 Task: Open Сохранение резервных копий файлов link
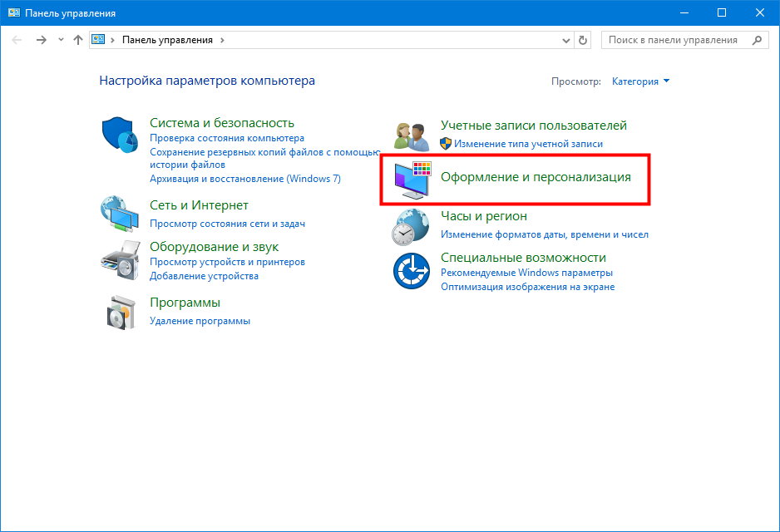coord(264,158)
